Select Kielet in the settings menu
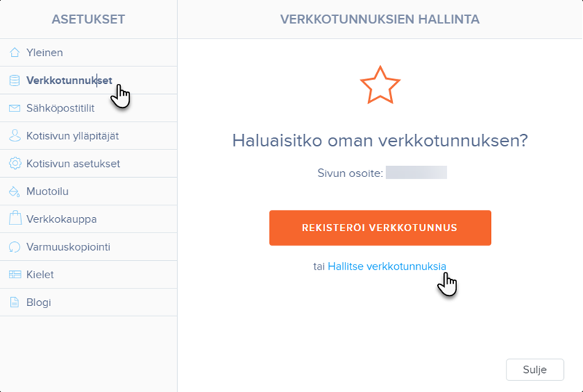583x392 pixels. (x=40, y=275)
